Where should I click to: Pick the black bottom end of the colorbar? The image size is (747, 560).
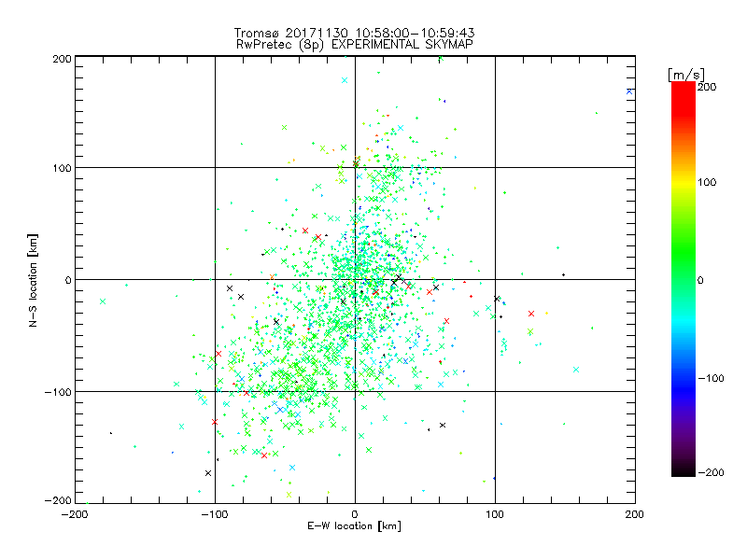tap(684, 469)
